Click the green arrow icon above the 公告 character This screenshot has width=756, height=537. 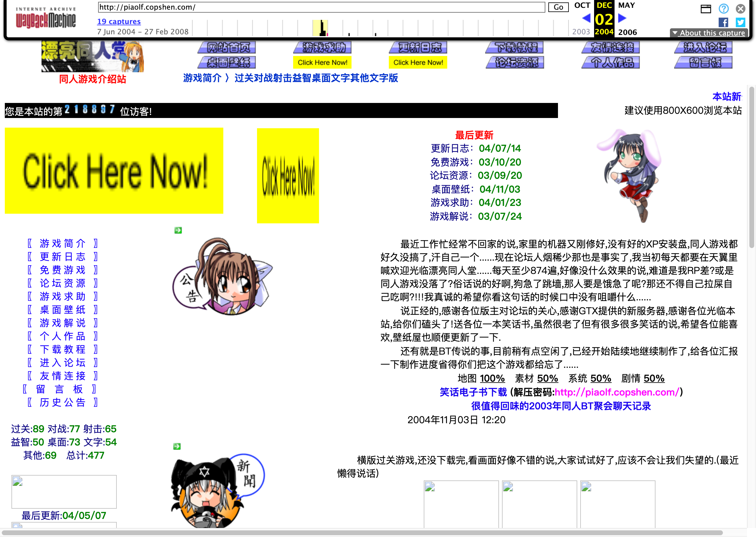click(178, 230)
